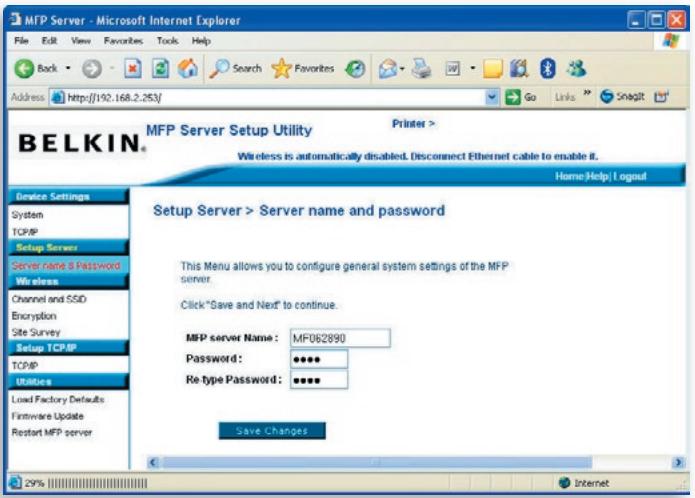Click the grey Forward arrow icon

click(92, 69)
